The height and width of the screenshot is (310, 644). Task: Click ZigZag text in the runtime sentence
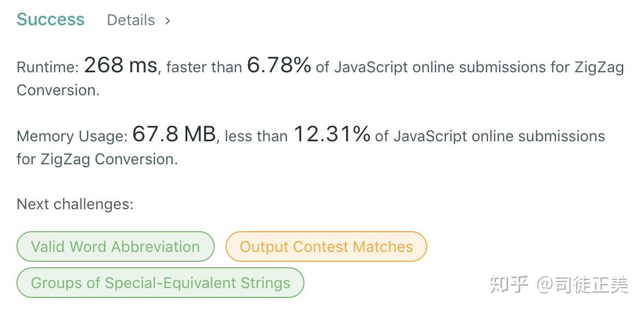(599, 67)
